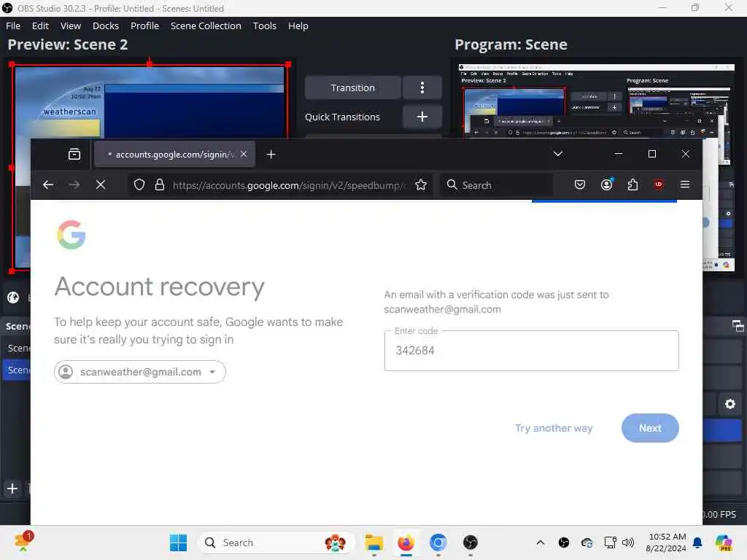
Task: Click the Firefox view recent browsing icon
Action: pyautogui.click(x=74, y=154)
